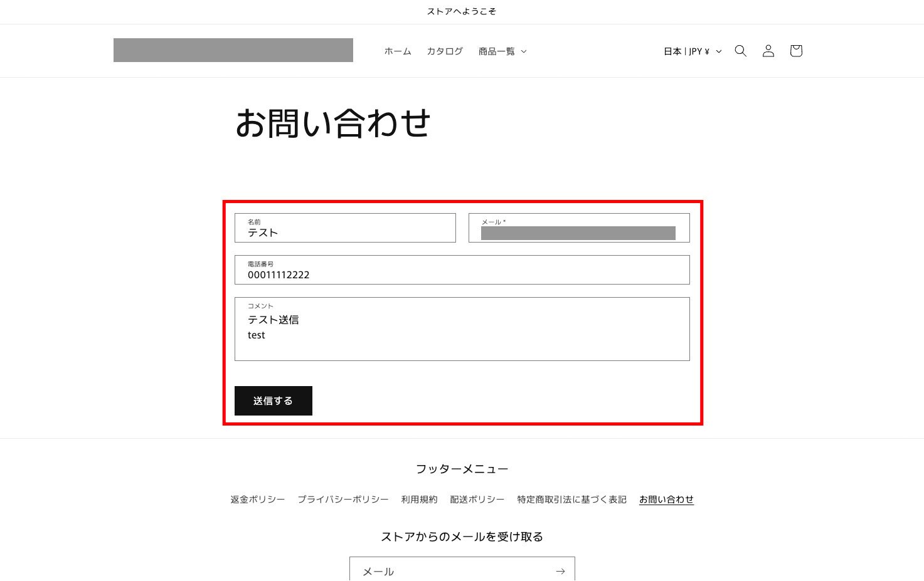Open the 返金ポリシー footer link

(257, 499)
